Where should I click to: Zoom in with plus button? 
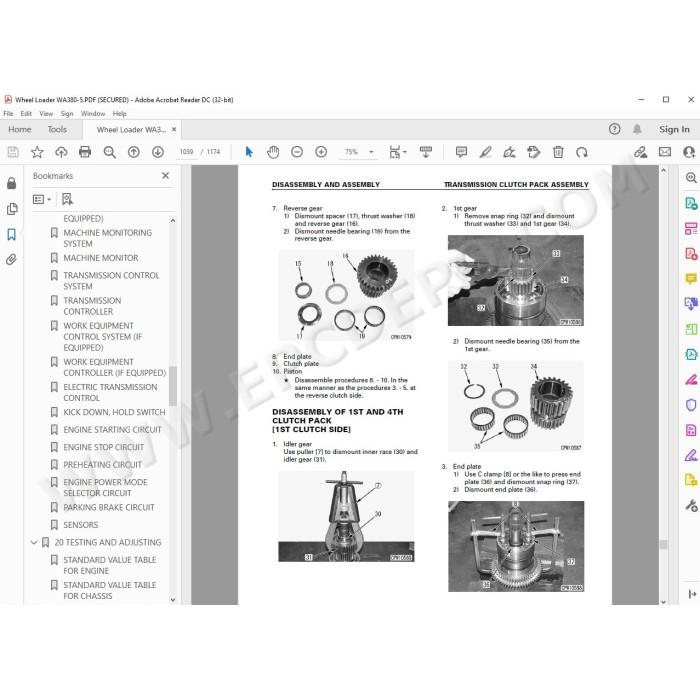pos(321,152)
